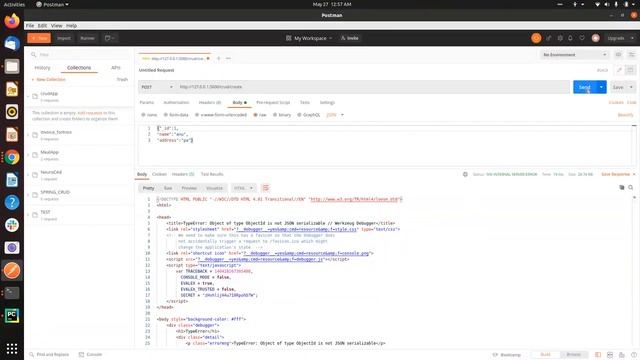Switch the Build/Browse toggle to Browse
This screenshot has width=640, height=360.
pos(573,354)
